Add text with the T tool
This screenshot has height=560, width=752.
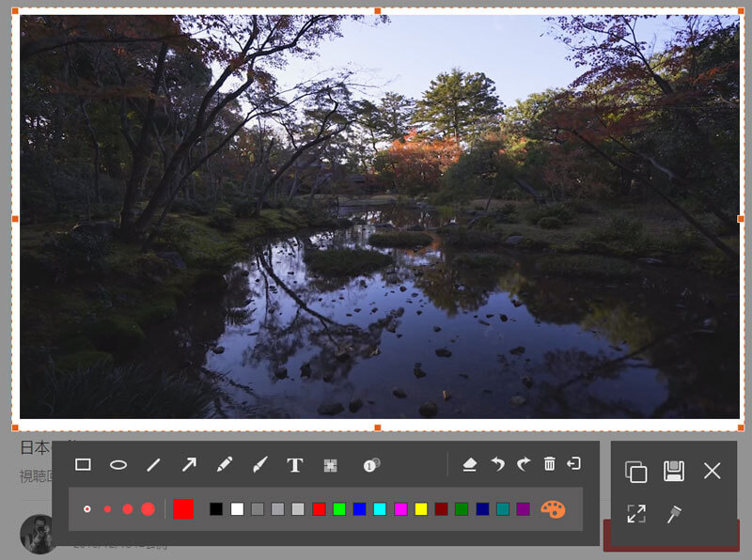click(295, 464)
